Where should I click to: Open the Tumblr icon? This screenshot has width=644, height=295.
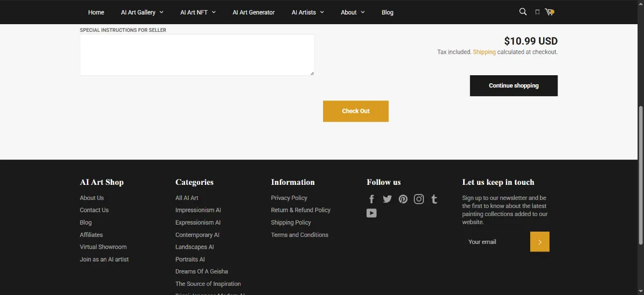[x=434, y=199]
